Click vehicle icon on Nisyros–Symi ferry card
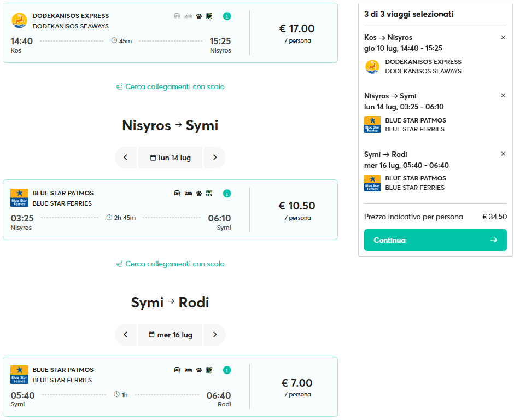Viewport: 514px width, 420px height. [177, 194]
